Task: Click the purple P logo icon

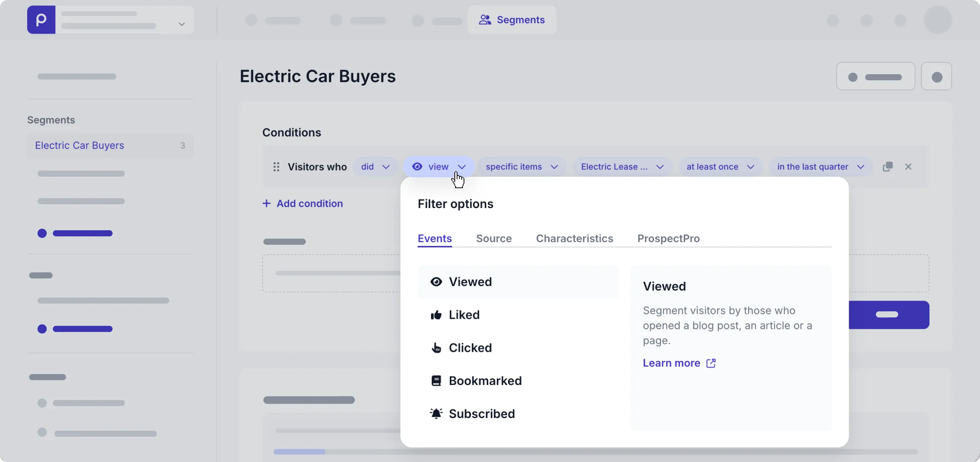Action: (x=41, y=20)
